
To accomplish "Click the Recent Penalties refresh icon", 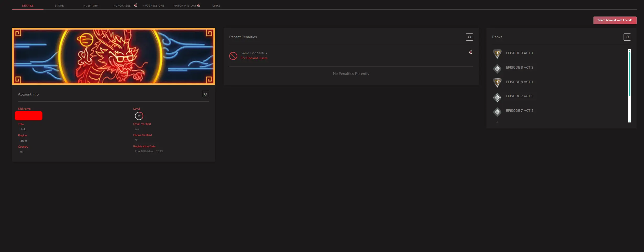I will point(469,37).
